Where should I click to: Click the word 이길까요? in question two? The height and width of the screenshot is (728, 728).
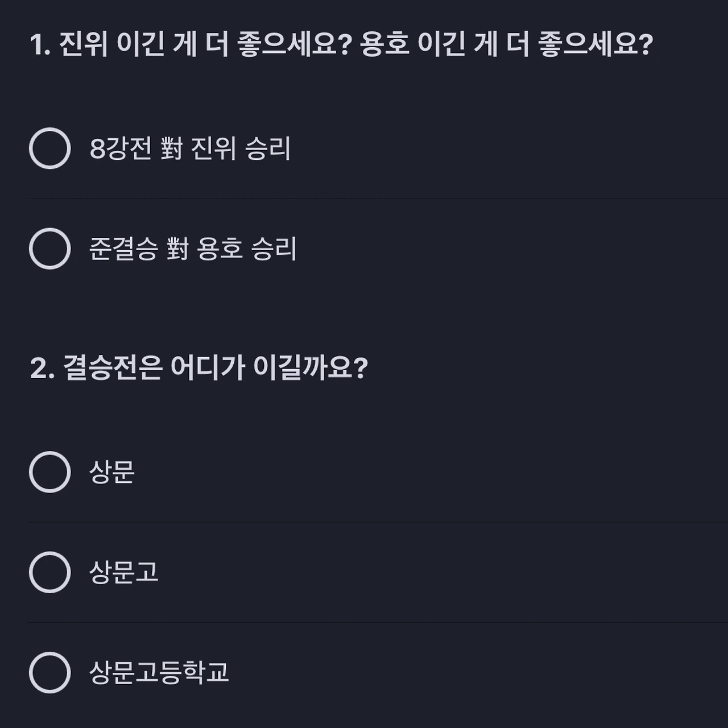(311, 367)
